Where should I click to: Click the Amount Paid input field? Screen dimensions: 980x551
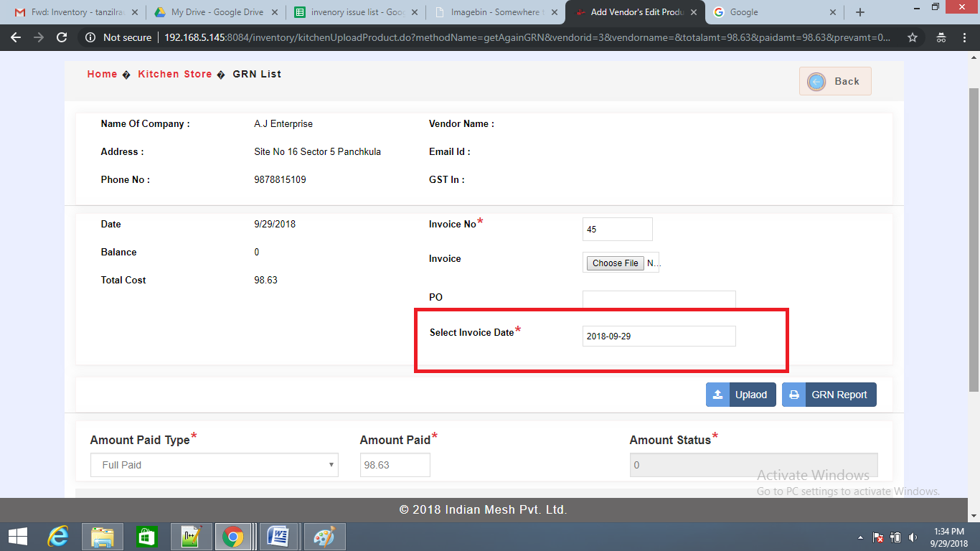(x=395, y=465)
